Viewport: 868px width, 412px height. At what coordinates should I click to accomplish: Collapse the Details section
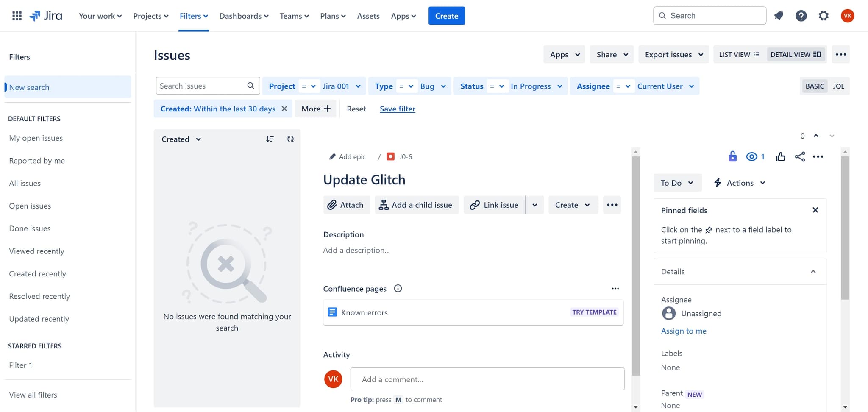pyautogui.click(x=813, y=272)
